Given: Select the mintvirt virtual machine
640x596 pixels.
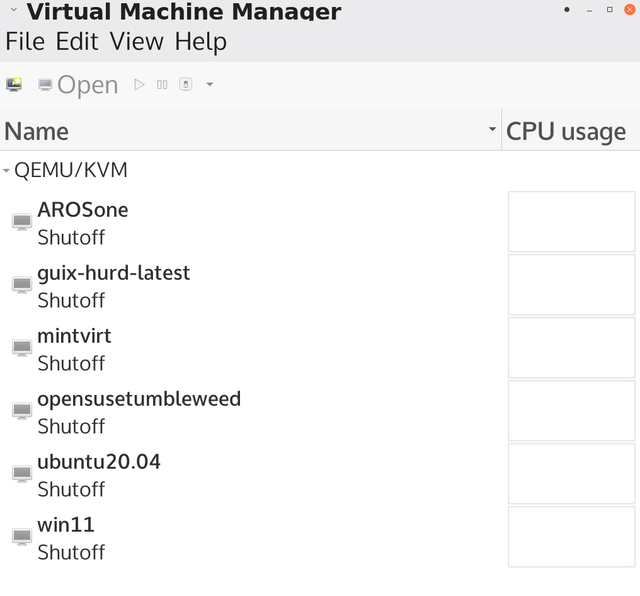Looking at the screenshot, I should pos(320,348).
